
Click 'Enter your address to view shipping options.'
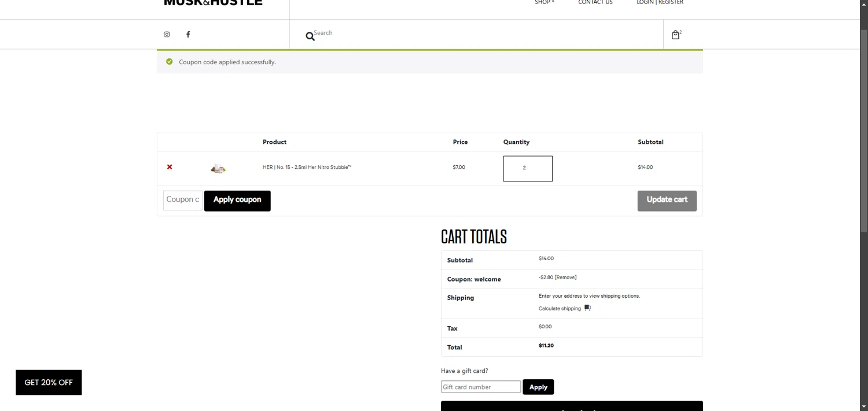coord(589,296)
